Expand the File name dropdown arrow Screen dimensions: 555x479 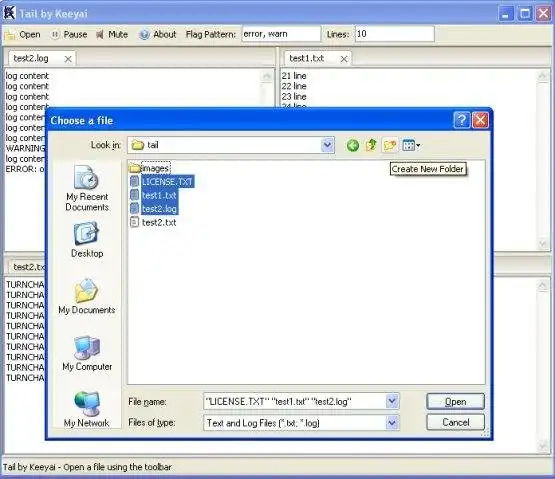pos(392,401)
